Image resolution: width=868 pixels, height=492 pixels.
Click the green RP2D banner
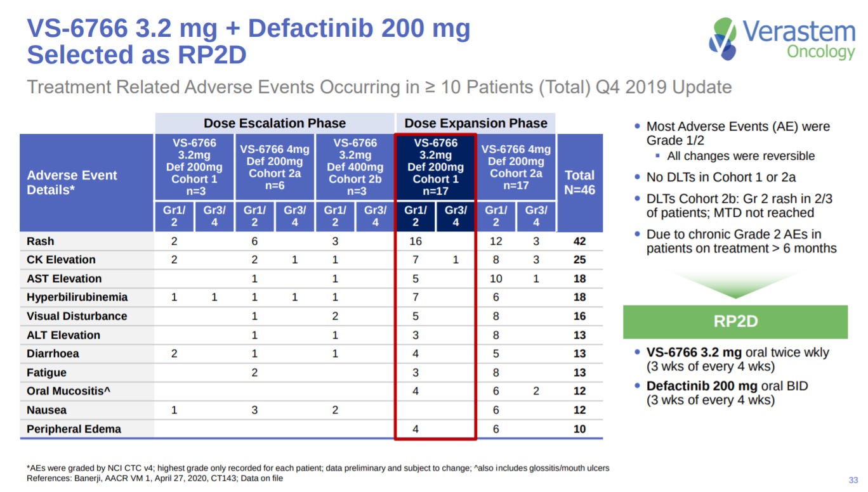point(735,322)
